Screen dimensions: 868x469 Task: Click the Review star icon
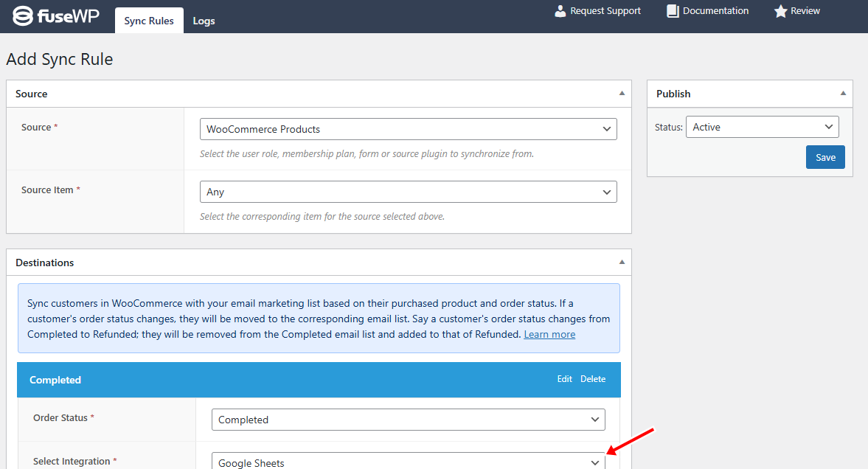pyautogui.click(x=780, y=11)
